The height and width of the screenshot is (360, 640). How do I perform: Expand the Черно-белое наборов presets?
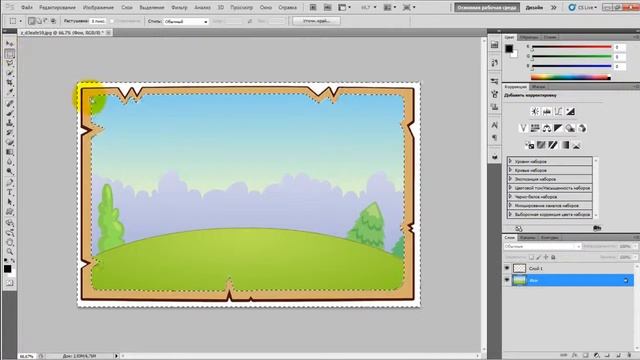pyautogui.click(x=550, y=196)
